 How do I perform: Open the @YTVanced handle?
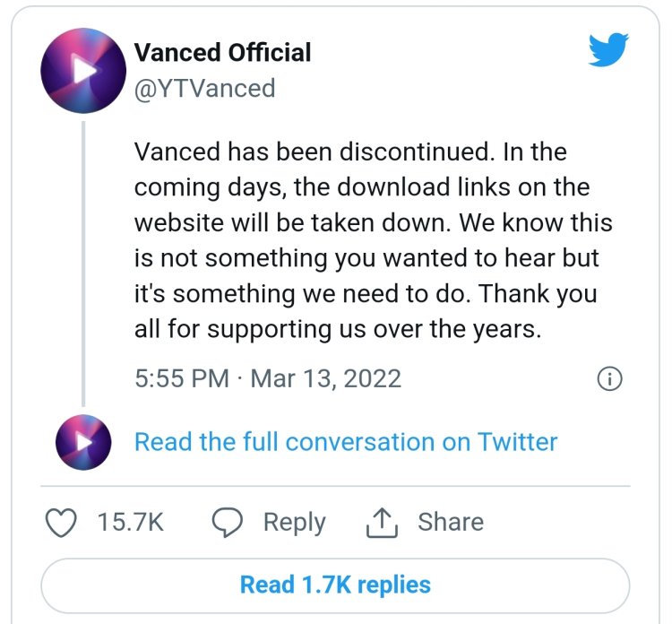coord(205,89)
